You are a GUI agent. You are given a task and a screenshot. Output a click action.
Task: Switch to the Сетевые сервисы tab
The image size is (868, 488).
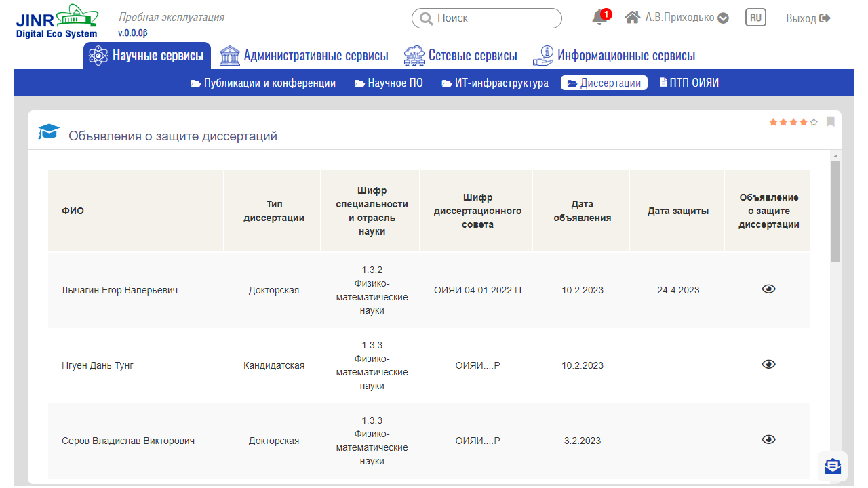pyautogui.click(x=460, y=56)
